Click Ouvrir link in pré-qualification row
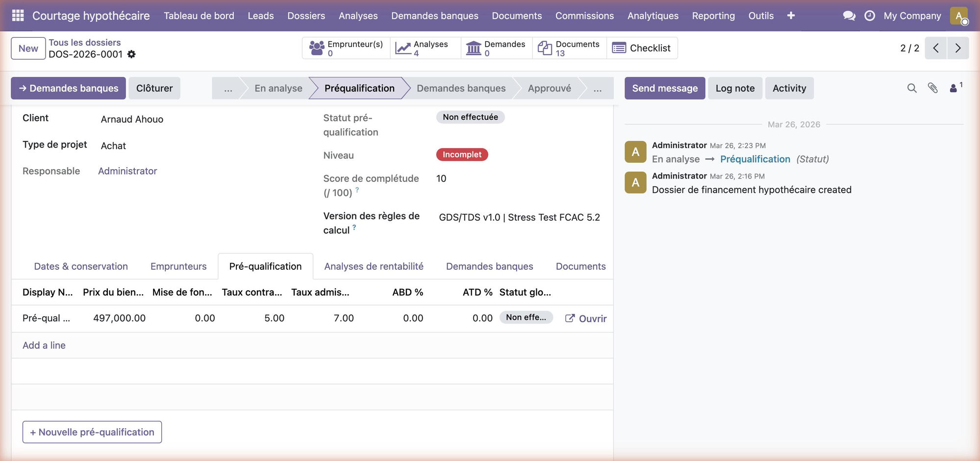 point(586,319)
